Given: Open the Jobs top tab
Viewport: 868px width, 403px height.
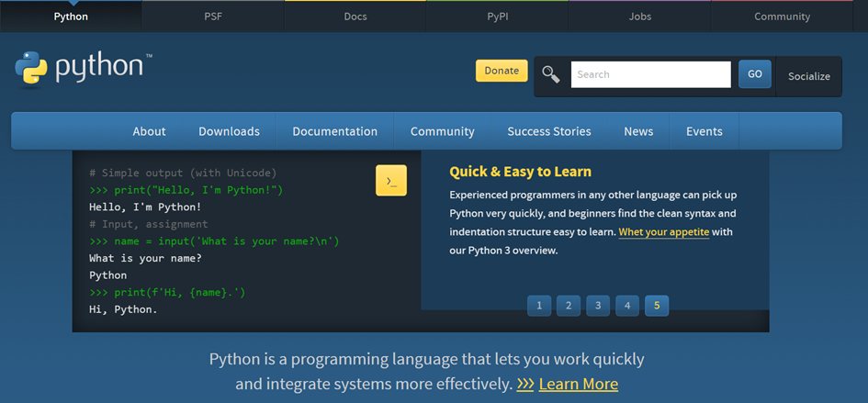Looking at the screenshot, I should click(640, 17).
